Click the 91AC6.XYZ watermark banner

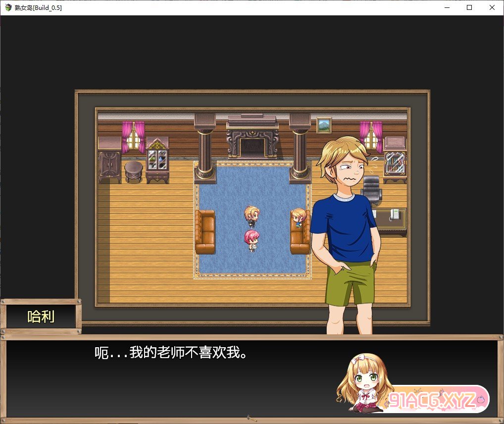[433, 399]
